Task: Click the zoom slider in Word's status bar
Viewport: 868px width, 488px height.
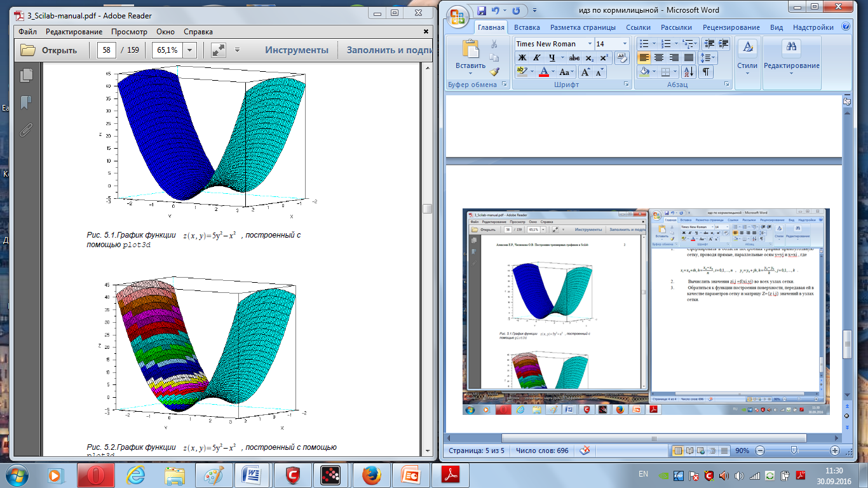Action: pos(794,451)
